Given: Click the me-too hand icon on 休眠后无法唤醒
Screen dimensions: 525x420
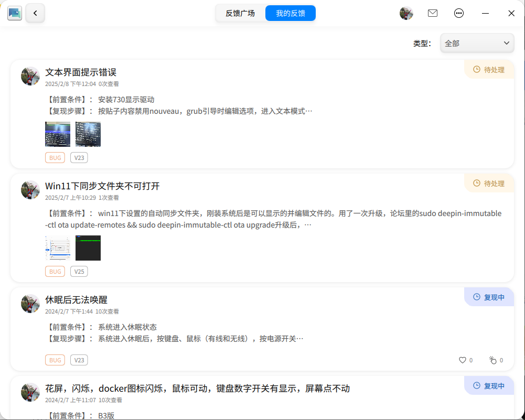Looking at the screenshot, I should click(493, 360).
